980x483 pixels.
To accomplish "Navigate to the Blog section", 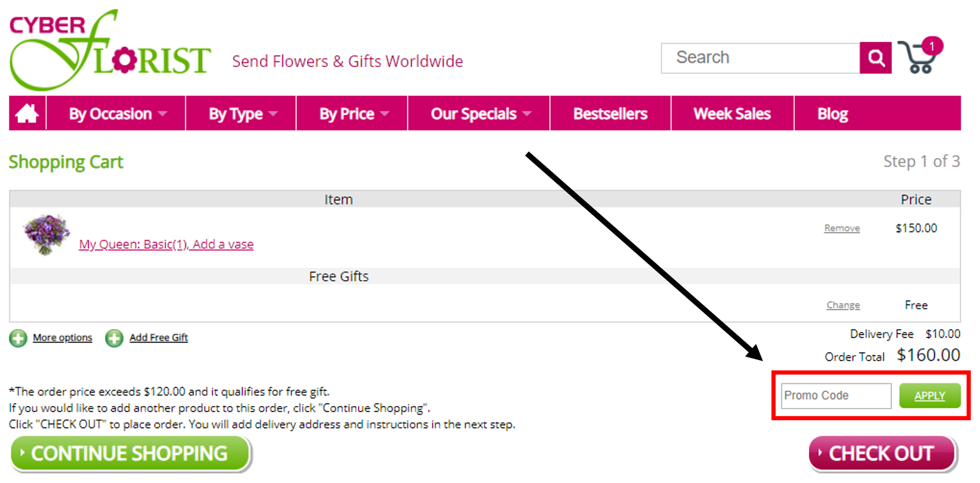I will [832, 113].
